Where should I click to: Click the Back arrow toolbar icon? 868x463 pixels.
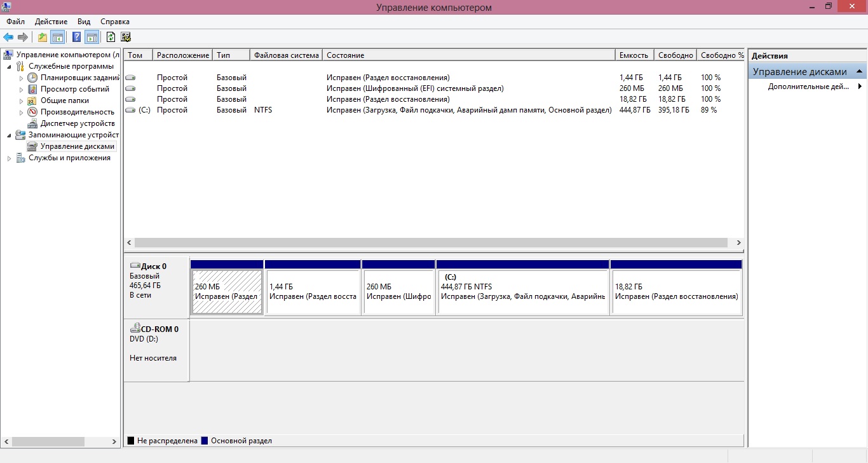coord(8,37)
